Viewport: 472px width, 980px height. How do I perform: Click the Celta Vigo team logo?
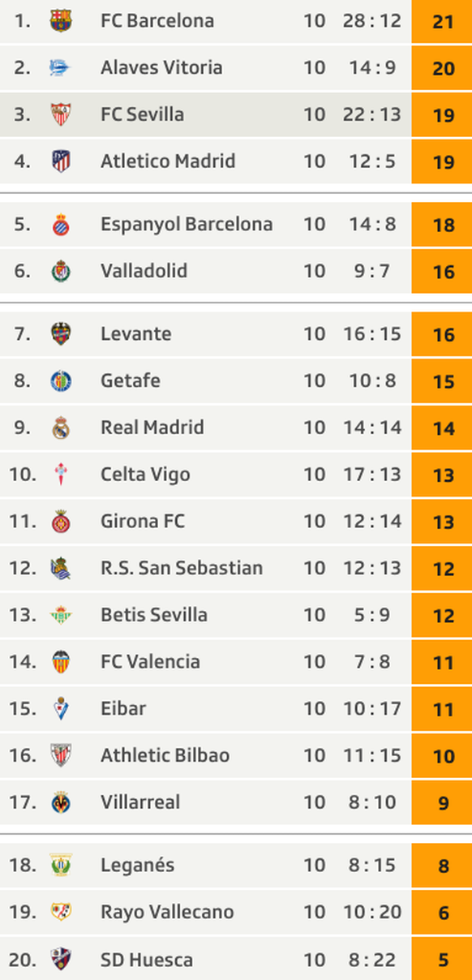(61, 475)
